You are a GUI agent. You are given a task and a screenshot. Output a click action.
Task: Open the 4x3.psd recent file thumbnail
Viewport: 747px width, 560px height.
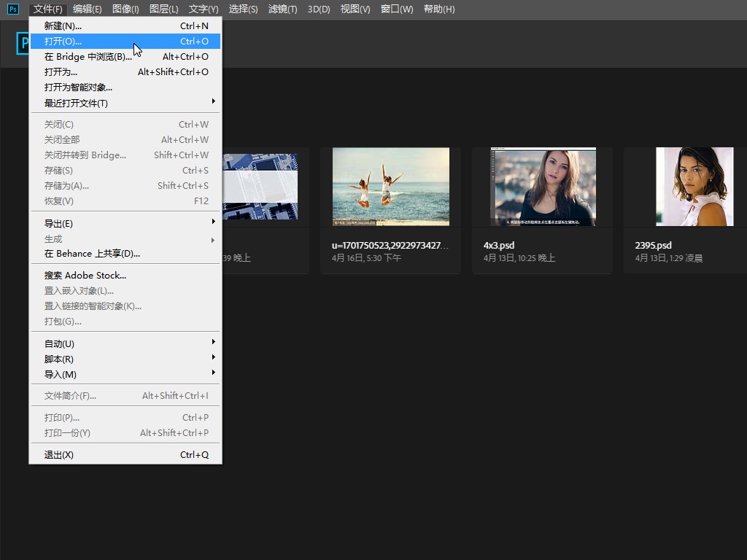tap(543, 187)
